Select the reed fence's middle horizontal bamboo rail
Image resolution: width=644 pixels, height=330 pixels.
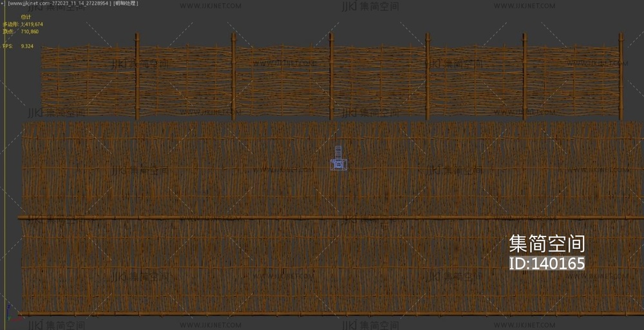coord(322,218)
